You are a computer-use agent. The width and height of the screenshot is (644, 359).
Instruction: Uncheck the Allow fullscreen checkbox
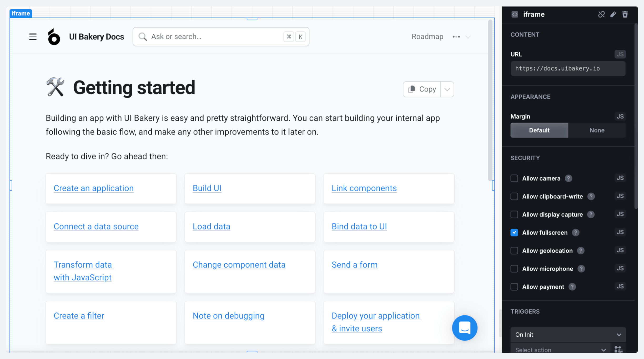coord(514,233)
